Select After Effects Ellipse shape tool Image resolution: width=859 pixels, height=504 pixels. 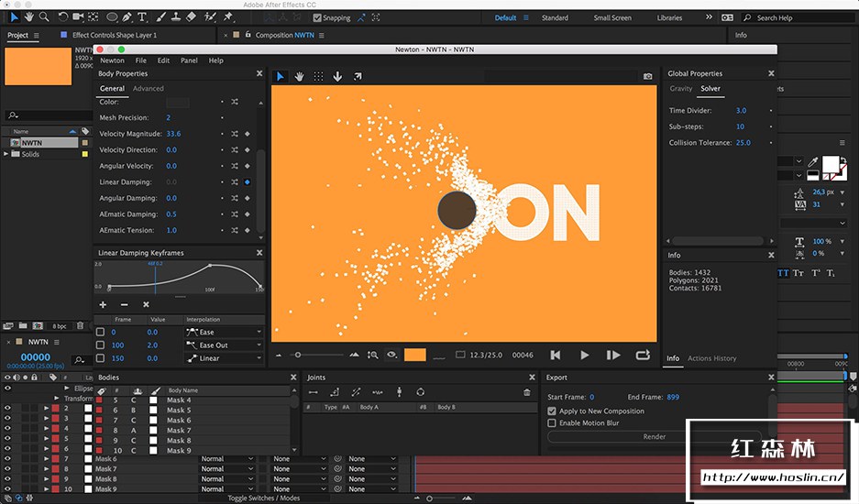point(112,17)
